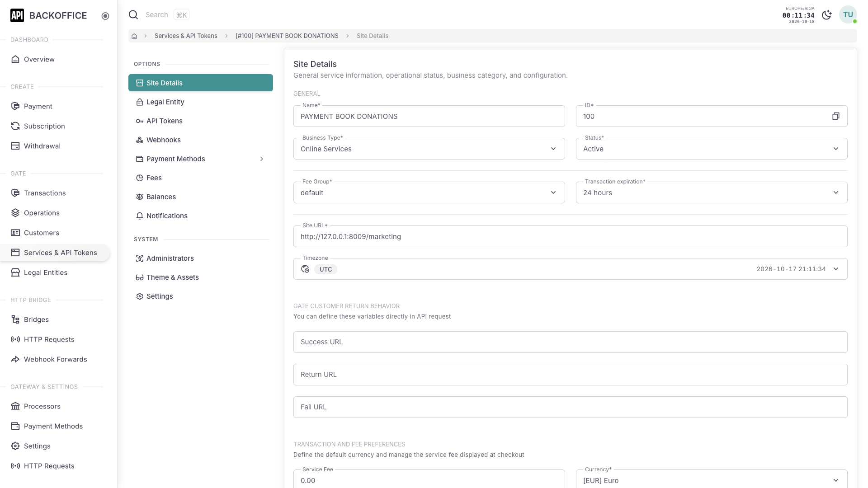Screen dimensions: 868x488
Task: Open the Fees option
Action: coord(201,178)
